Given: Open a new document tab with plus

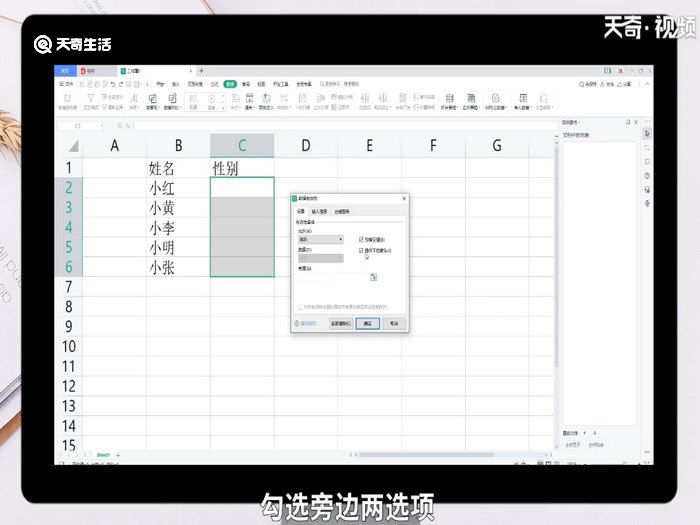Looking at the screenshot, I should pyautogui.click(x=201, y=71).
